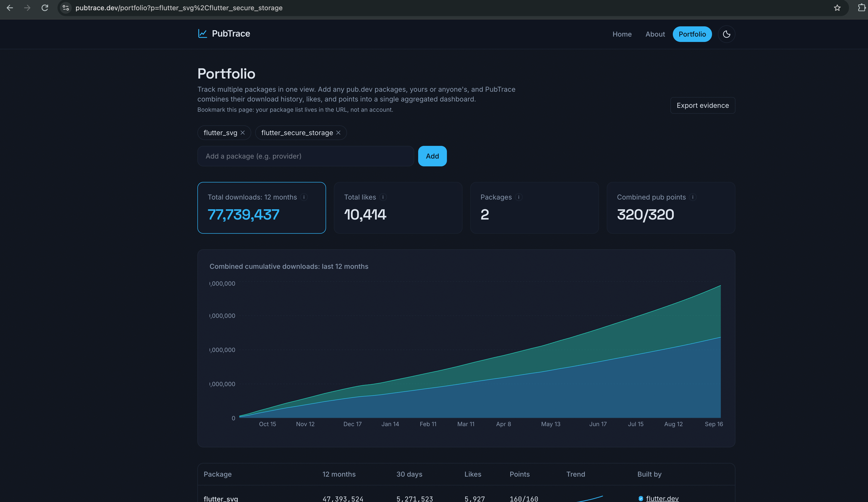868x502 pixels.
Task: Click the flutter_secure_storage chip label
Action: click(x=297, y=133)
